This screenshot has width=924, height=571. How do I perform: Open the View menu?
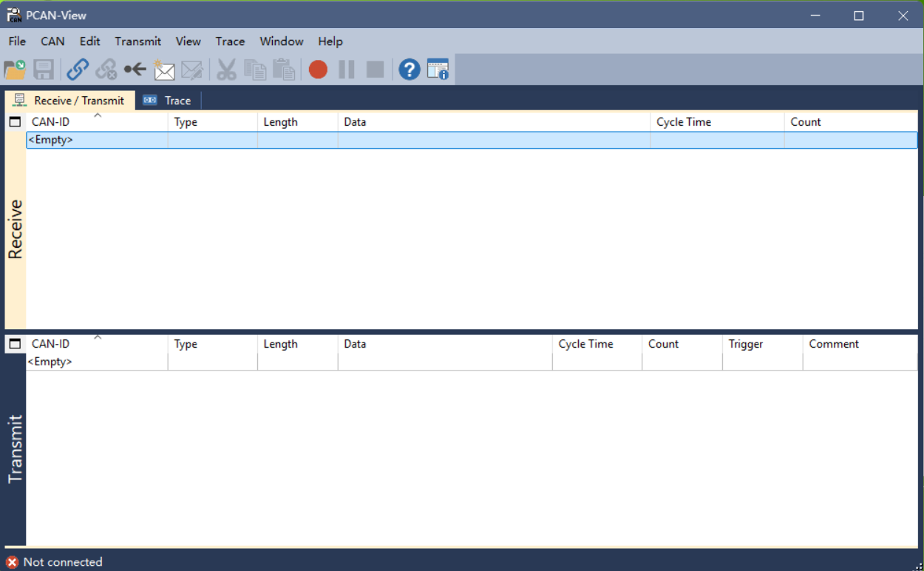(x=188, y=41)
